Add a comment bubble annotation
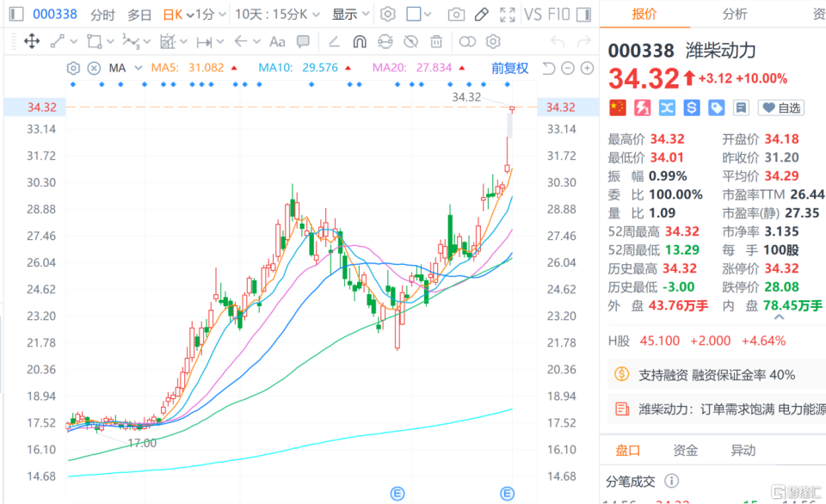Viewport: 826px width, 504px height. click(303, 41)
